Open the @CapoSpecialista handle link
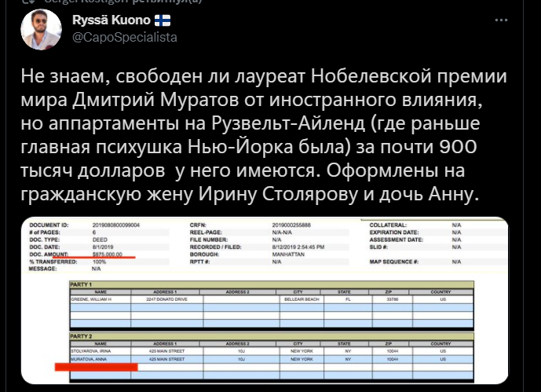Viewport: 541px width, 392px height. point(125,37)
